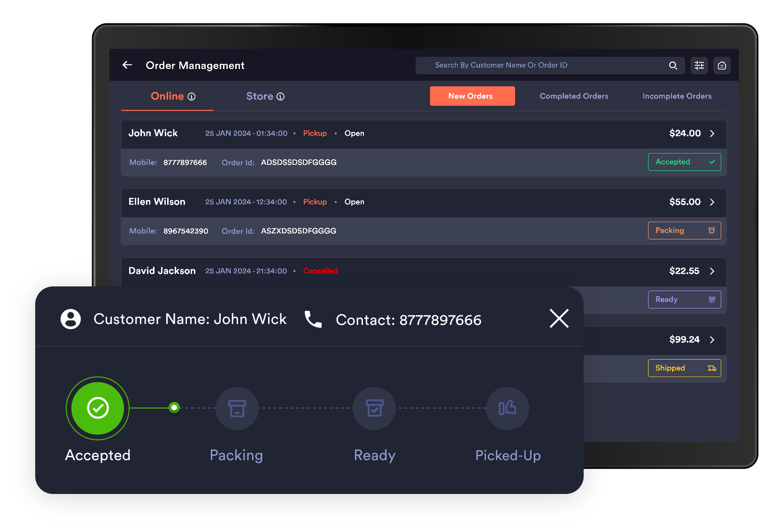Expand David Jackson's $22.55 order chevron

pyautogui.click(x=712, y=271)
